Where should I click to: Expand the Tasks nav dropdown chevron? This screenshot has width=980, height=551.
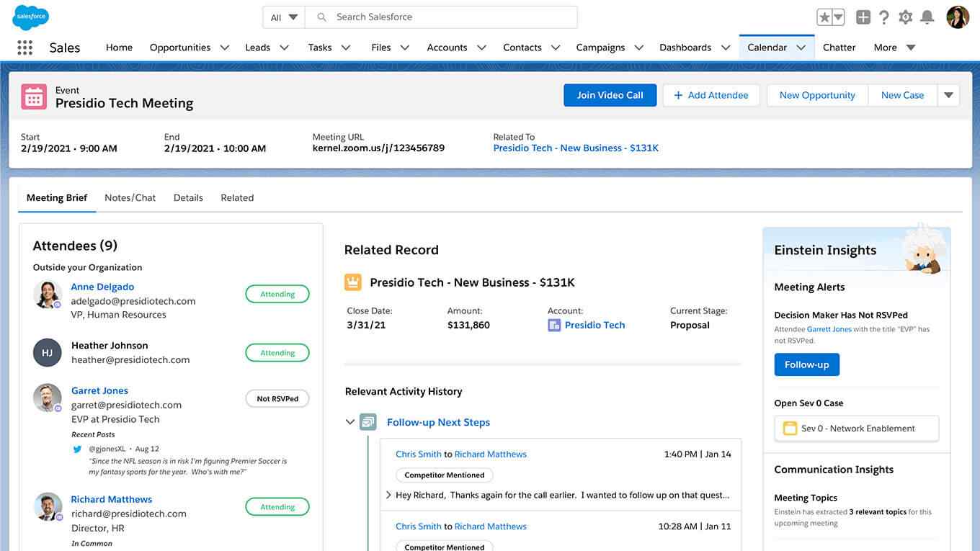pyautogui.click(x=346, y=48)
